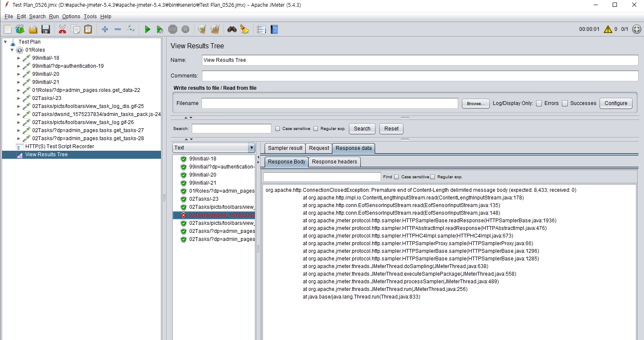644x340 pixels.
Task: Enable the Errors checkbox
Action: click(x=539, y=103)
